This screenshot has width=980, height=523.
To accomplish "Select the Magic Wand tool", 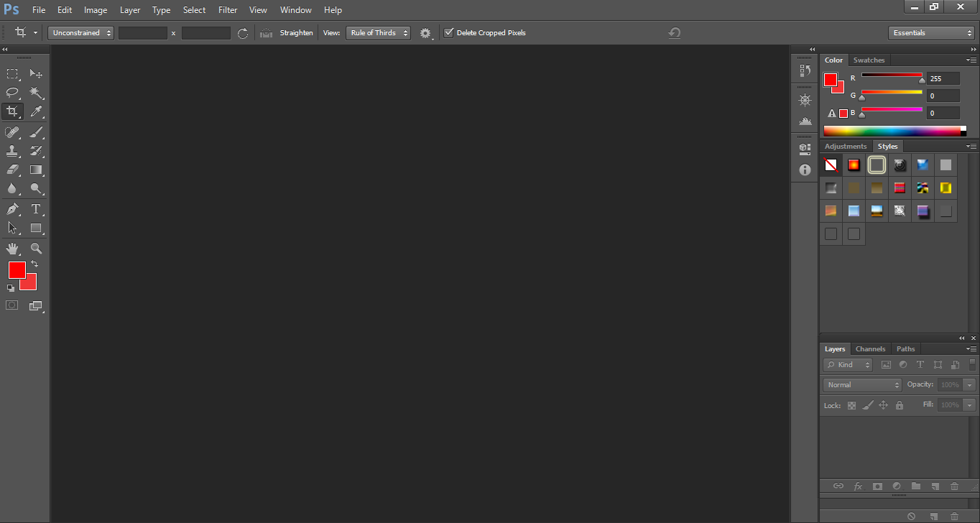I will pyautogui.click(x=36, y=93).
